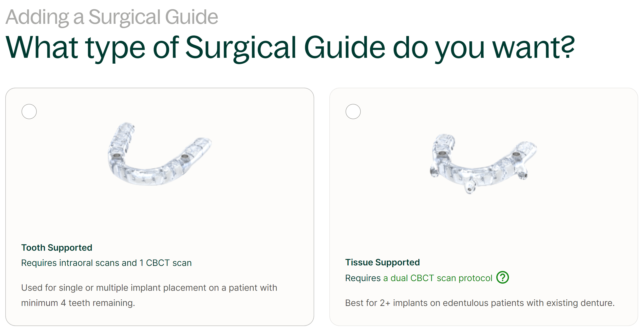This screenshot has width=644, height=327.
Task: Click the "Tooth Supported" card title
Action: tap(57, 248)
